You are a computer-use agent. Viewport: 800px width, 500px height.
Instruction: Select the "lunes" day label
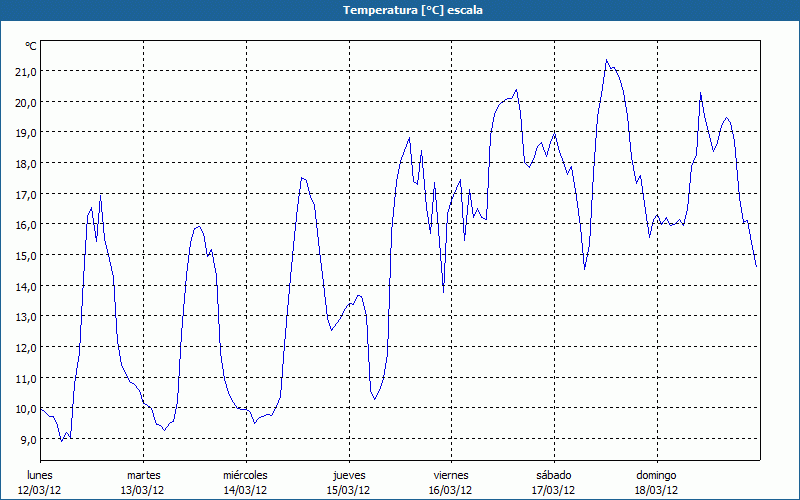click(40, 474)
